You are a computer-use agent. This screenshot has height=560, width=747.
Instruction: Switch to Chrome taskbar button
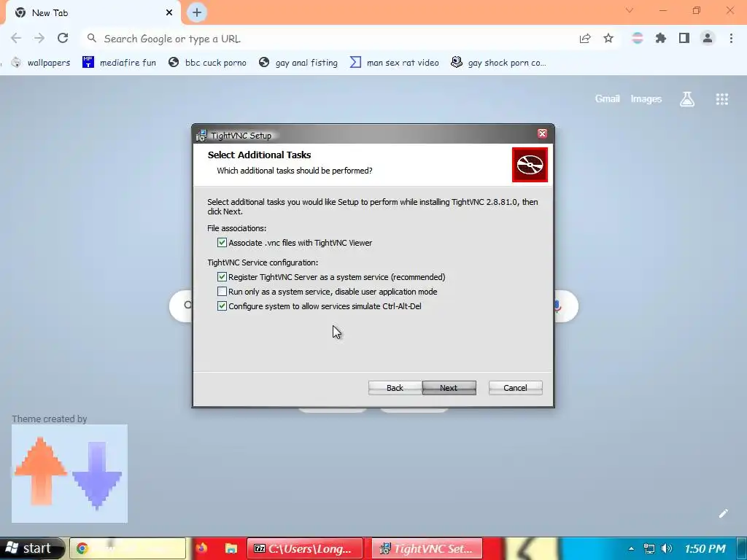click(x=128, y=548)
